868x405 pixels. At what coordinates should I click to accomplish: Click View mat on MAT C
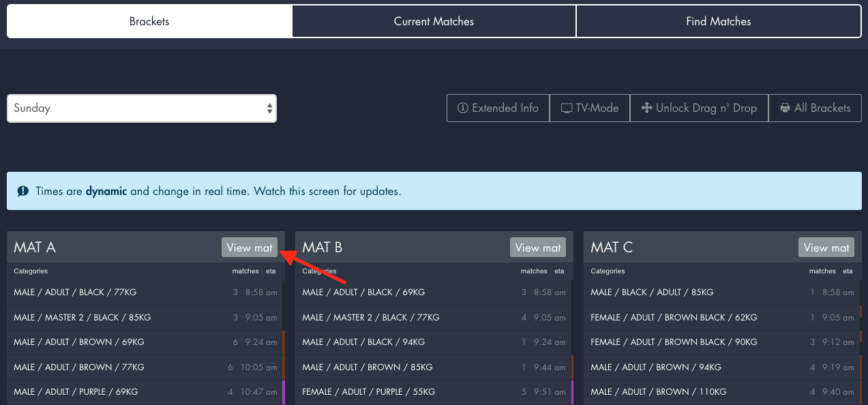pyautogui.click(x=826, y=247)
